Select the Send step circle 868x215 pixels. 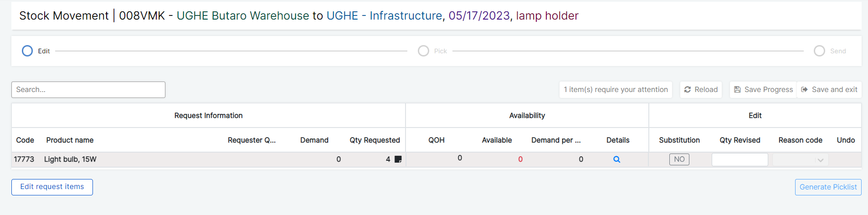(819, 51)
